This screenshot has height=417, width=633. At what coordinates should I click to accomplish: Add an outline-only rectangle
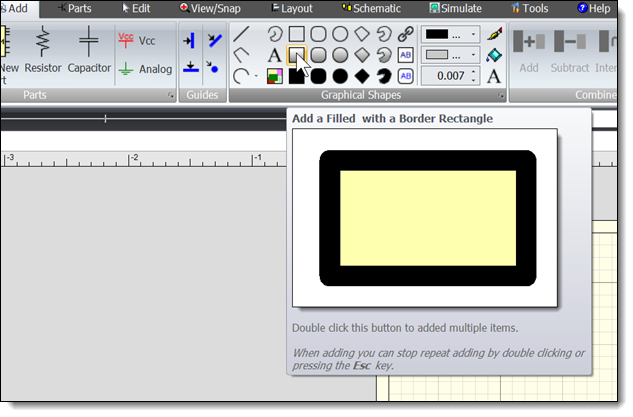tap(297, 34)
